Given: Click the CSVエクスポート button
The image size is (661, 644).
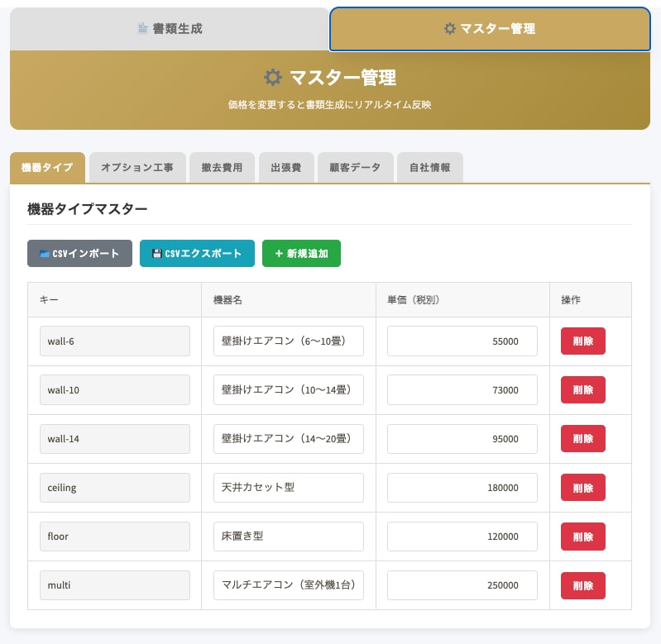Looking at the screenshot, I should click(197, 254).
